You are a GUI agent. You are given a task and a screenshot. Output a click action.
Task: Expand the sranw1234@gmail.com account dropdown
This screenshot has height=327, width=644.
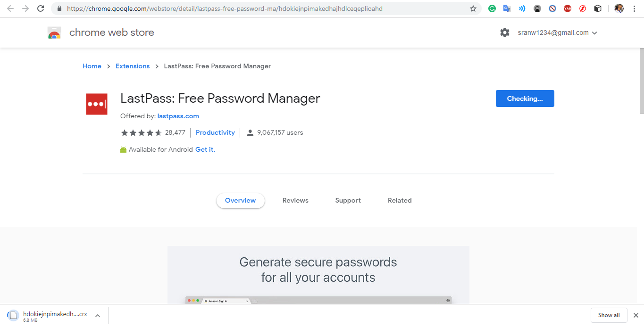[x=558, y=33]
